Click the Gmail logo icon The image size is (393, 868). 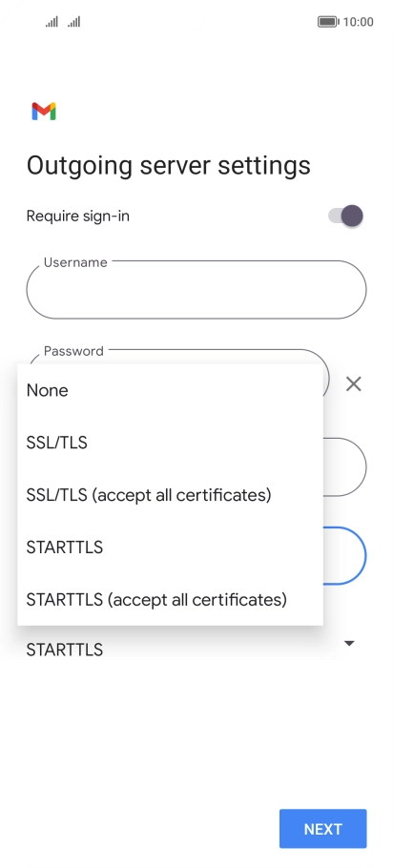[x=44, y=112]
